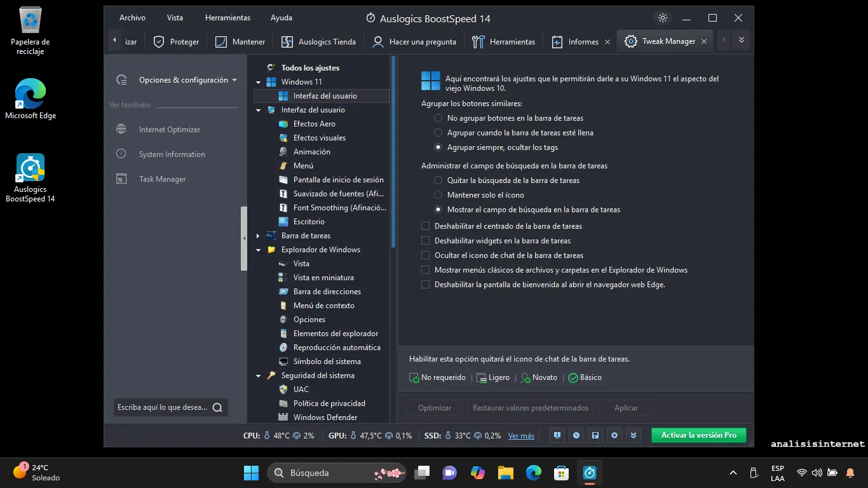Select Reproducción automática tree item
The image size is (868, 488).
coord(337,348)
